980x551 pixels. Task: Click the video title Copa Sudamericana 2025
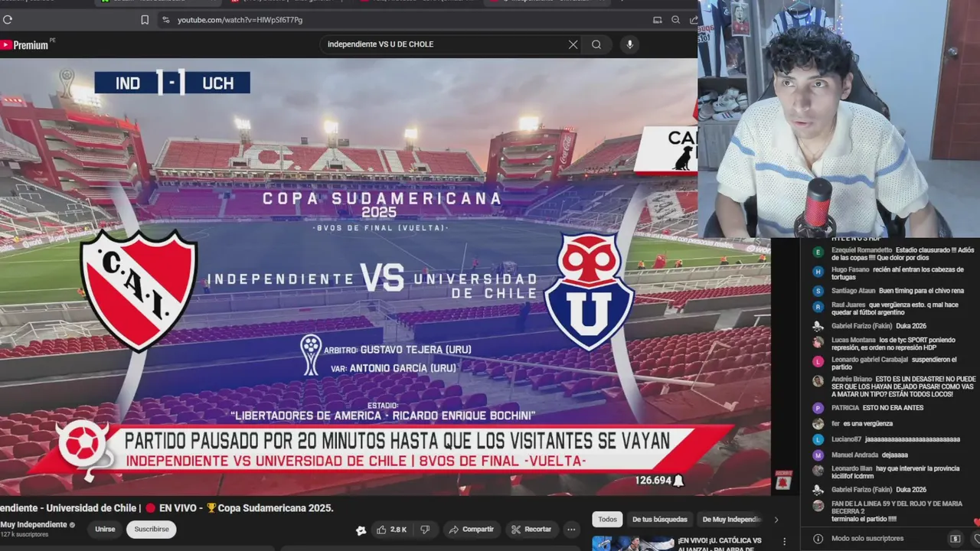coord(167,508)
